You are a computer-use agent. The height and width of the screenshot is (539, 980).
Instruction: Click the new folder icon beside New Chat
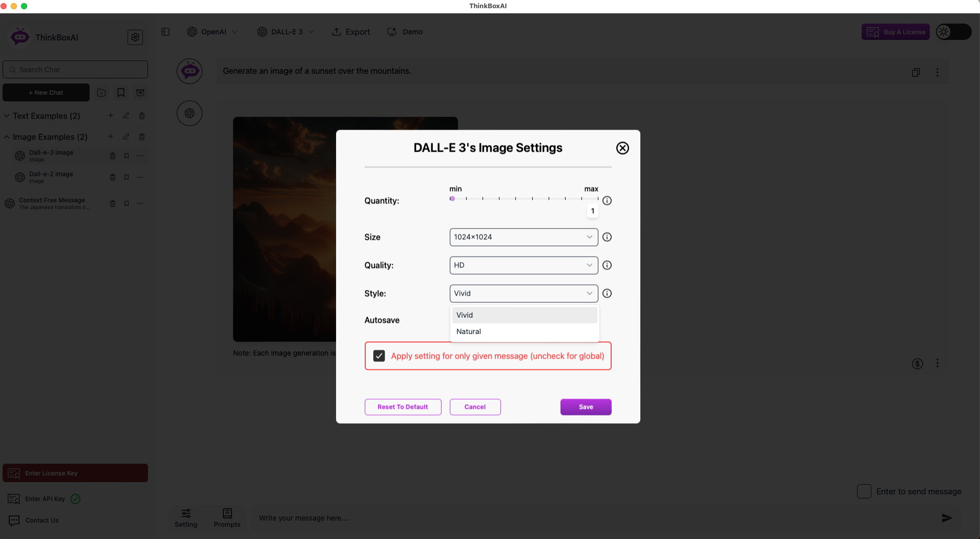point(101,93)
